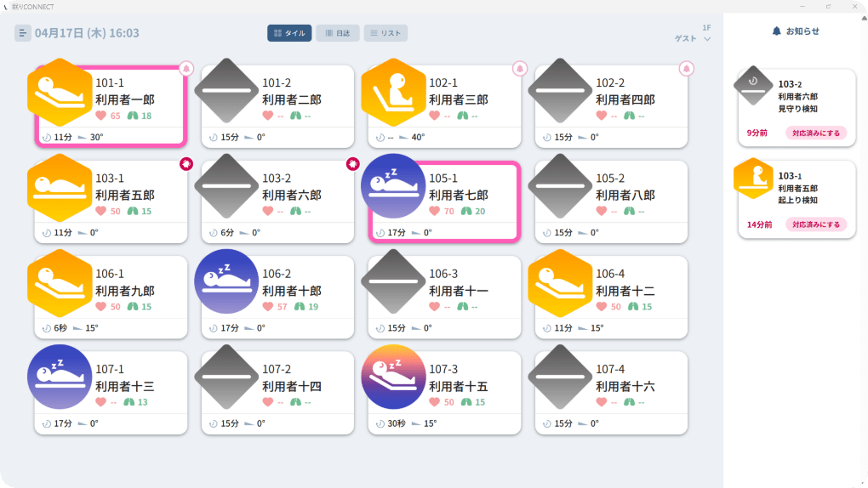This screenshot has width=868, height=488.
Task: Click the gray diamond icon for 106-3
Action: [x=394, y=281]
